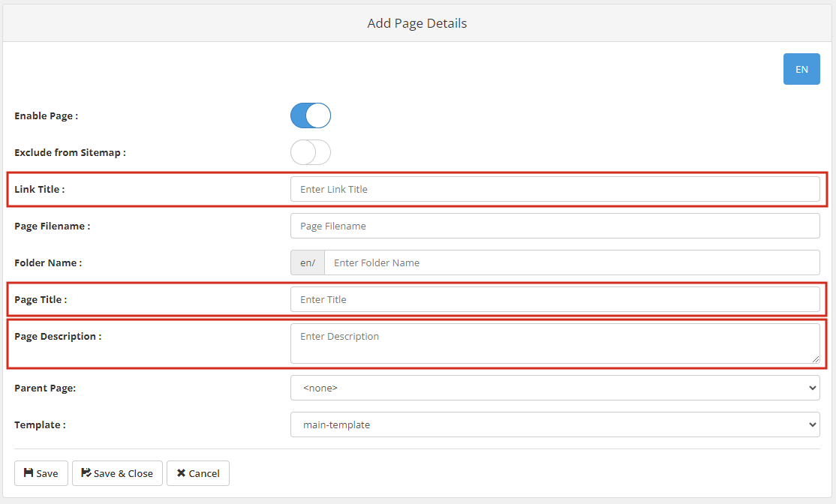This screenshot has height=504, width=836.
Task: Click the Enter Folder Name field
Action: pyautogui.click(x=570, y=262)
